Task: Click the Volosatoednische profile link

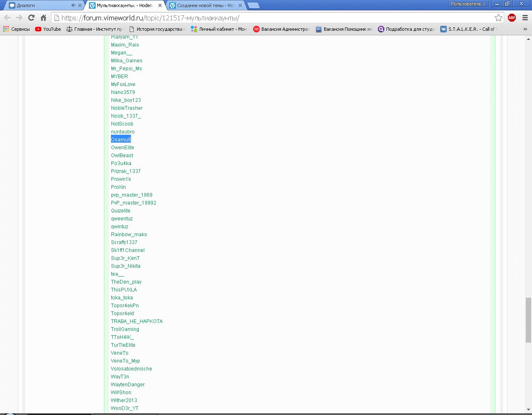Action: tap(131, 369)
